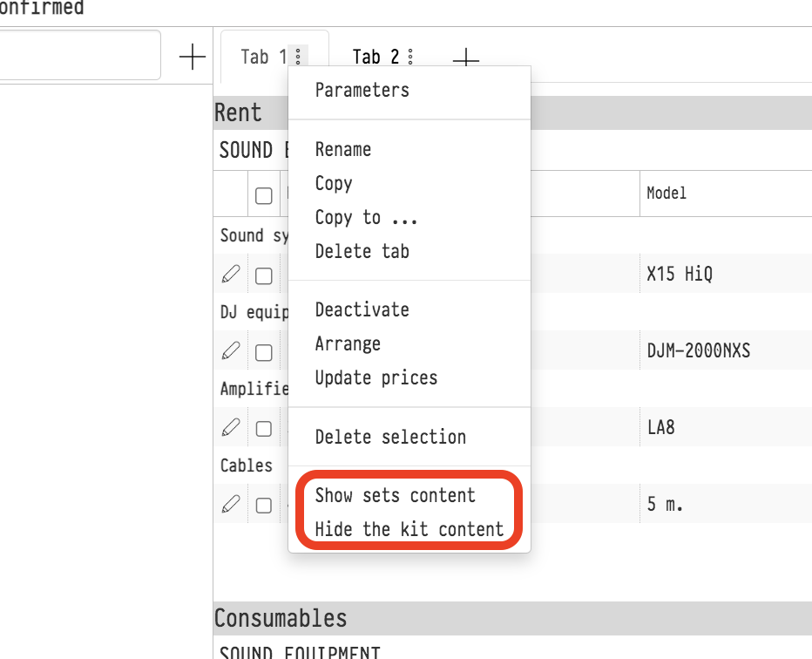Tick the select-all checkbox in the table header

point(264,195)
